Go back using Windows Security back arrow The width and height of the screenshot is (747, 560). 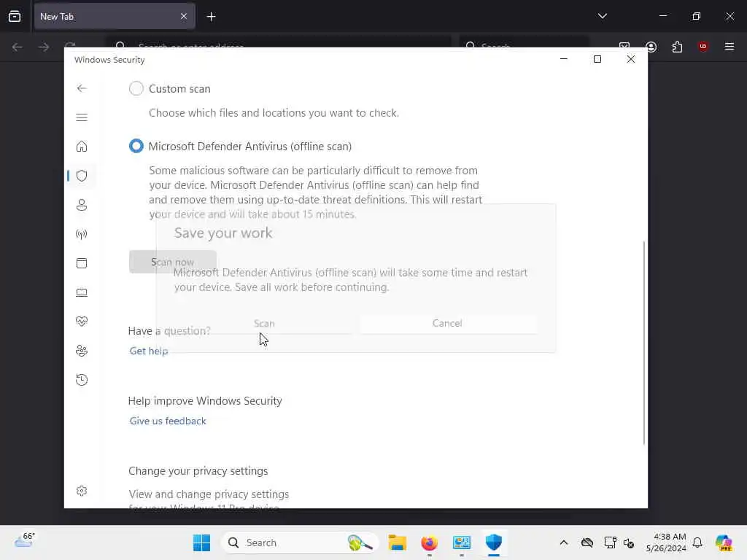(x=82, y=88)
